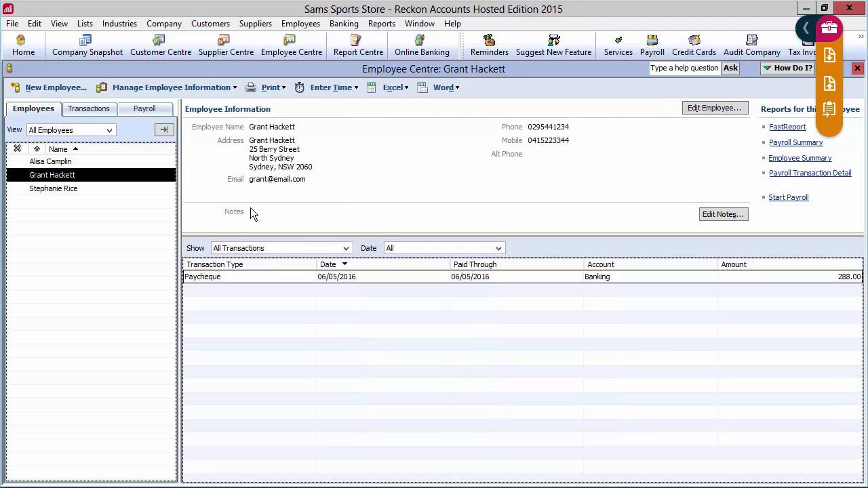868x488 pixels.
Task: Open the Credit Cards toolbar icon
Action: [x=694, y=45]
